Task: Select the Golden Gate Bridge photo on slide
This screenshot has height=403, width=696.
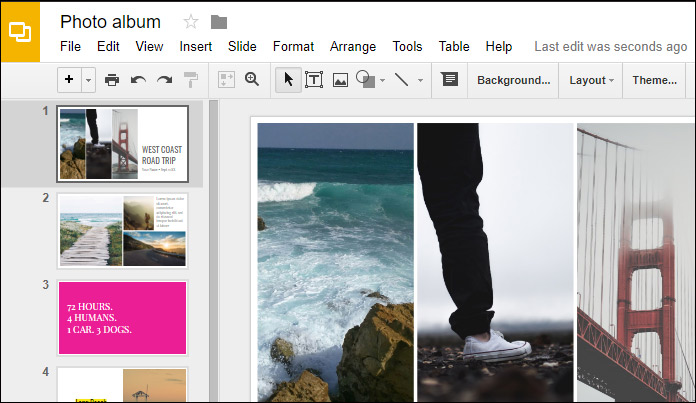Action: pos(636,262)
